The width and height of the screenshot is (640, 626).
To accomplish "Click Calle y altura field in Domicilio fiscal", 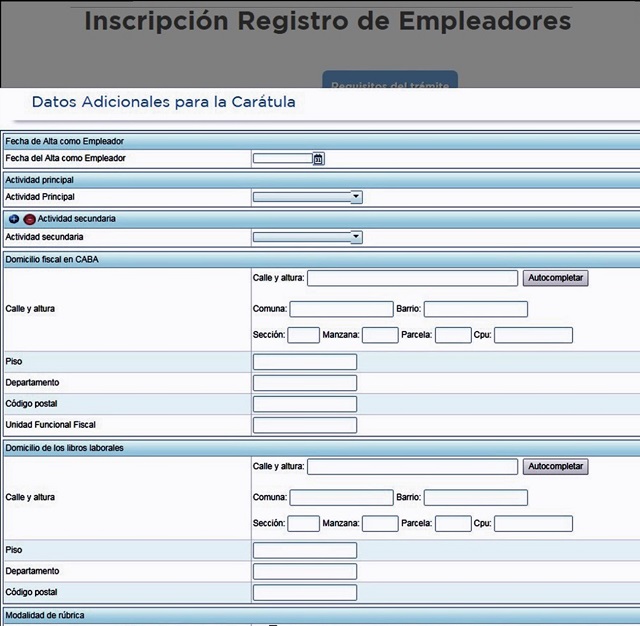I will 412,278.
